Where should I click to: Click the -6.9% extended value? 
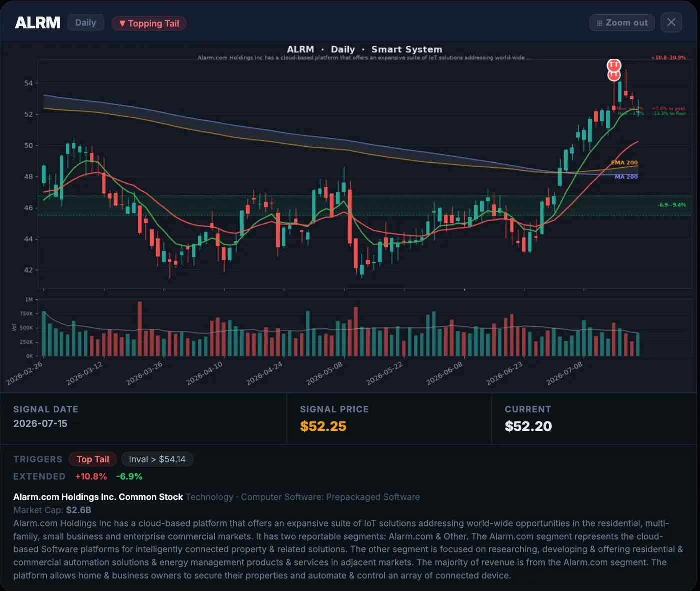coord(129,477)
